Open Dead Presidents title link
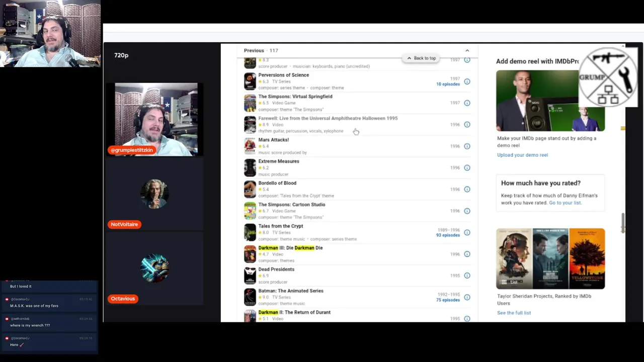644x362 pixels. click(276, 269)
